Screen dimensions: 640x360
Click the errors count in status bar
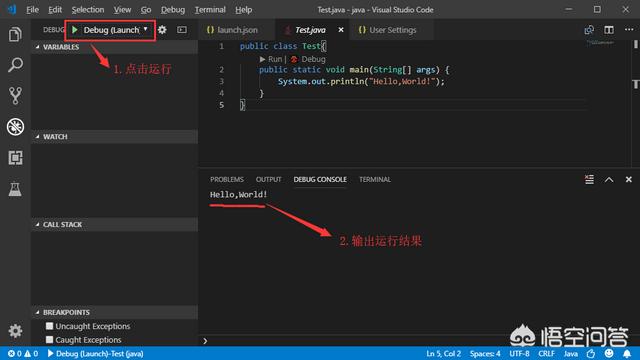pyautogui.click(x=15, y=353)
